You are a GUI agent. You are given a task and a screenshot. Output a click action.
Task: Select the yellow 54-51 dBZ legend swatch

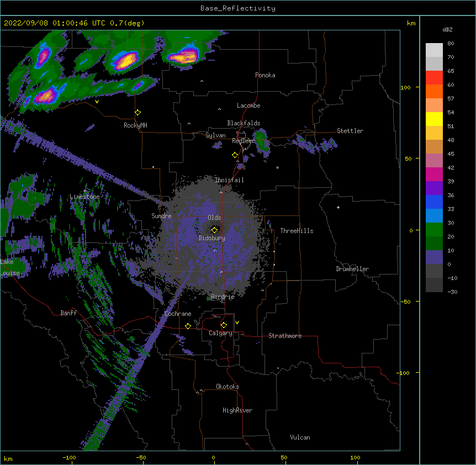434,119
